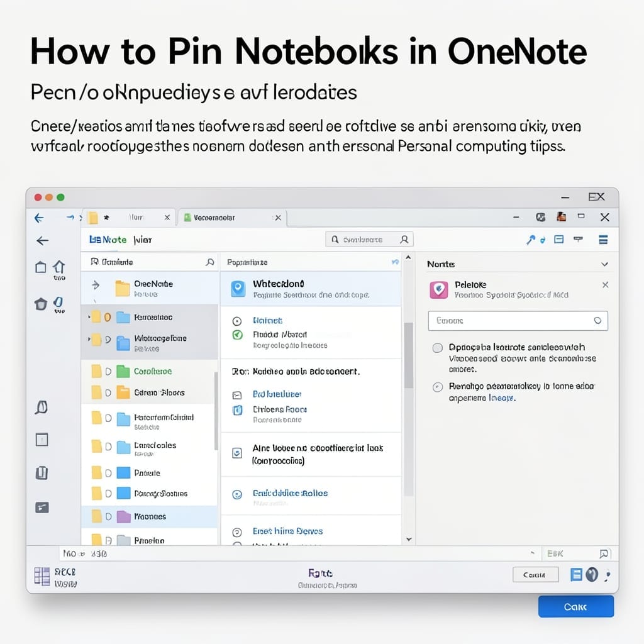The height and width of the screenshot is (644, 644).
Task: Click the blue paperclip icon in left sidebar
Action: [58, 303]
